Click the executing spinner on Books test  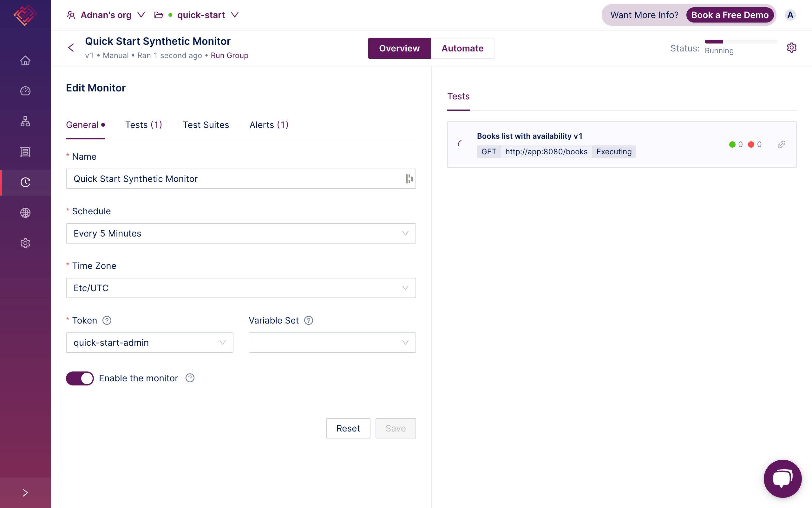[x=461, y=144]
